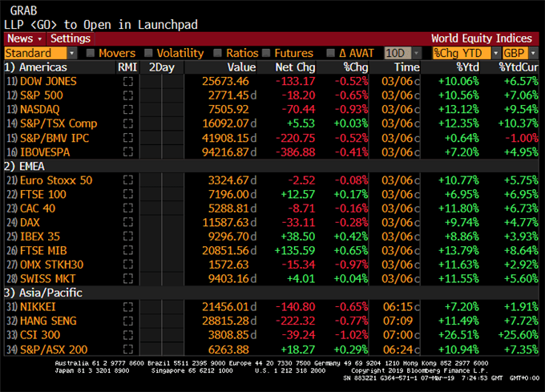Open the DOW JONES index row
The image size is (545, 392).
(x=272, y=81)
